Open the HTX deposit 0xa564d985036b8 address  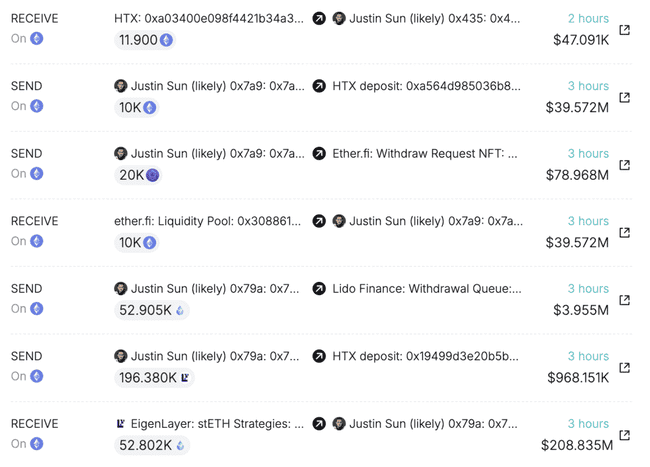coord(427,86)
